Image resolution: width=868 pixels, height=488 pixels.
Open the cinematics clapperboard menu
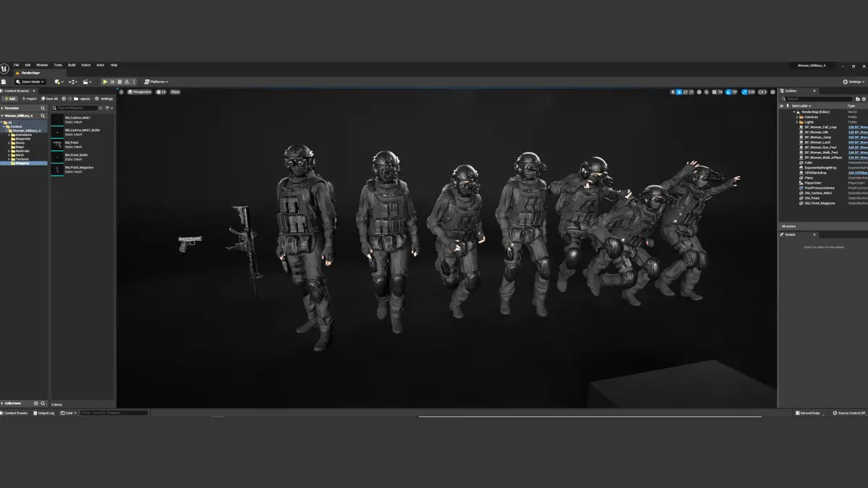pos(87,82)
